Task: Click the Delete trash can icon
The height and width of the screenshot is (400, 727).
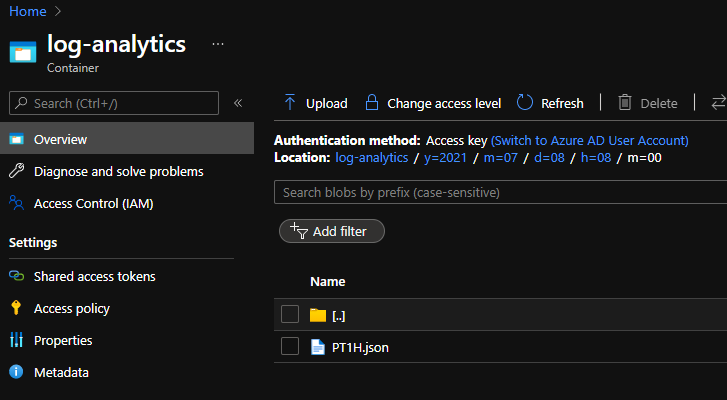Action: click(625, 102)
